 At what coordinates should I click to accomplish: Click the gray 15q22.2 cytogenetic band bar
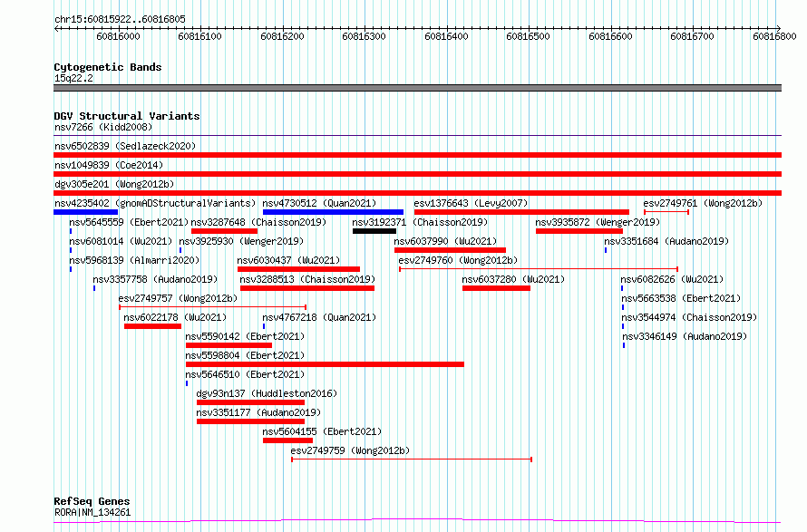click(x=417, y=88)
